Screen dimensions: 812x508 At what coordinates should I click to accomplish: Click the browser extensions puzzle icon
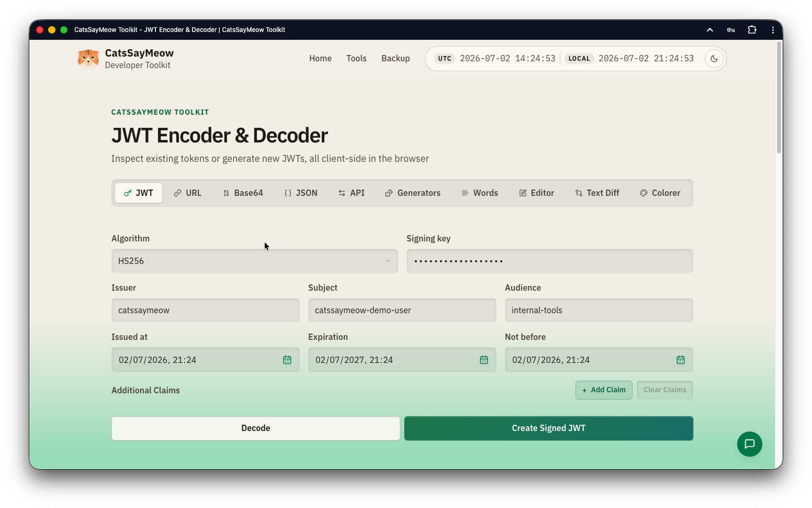tap(752, 30)
